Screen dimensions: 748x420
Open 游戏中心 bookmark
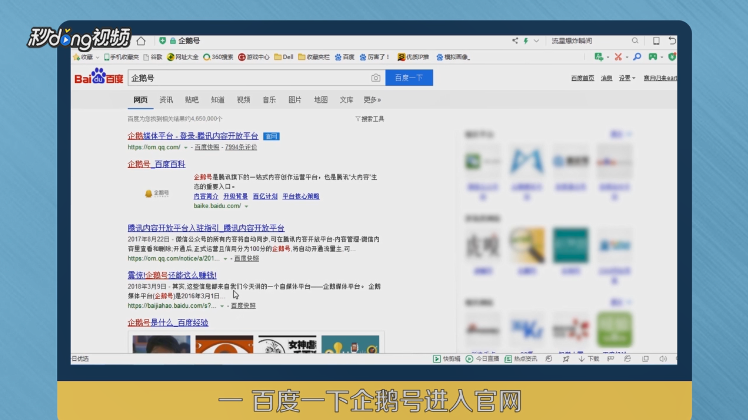(254, 57)
